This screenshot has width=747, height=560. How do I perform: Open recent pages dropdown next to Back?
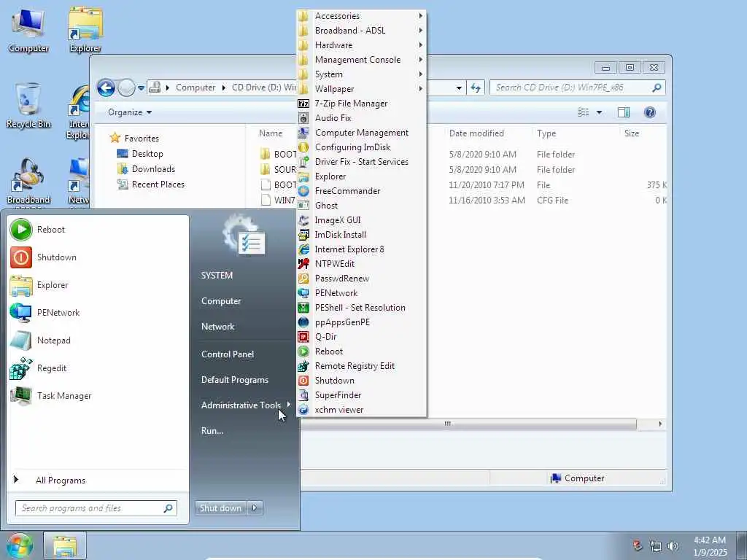point(141,88)
